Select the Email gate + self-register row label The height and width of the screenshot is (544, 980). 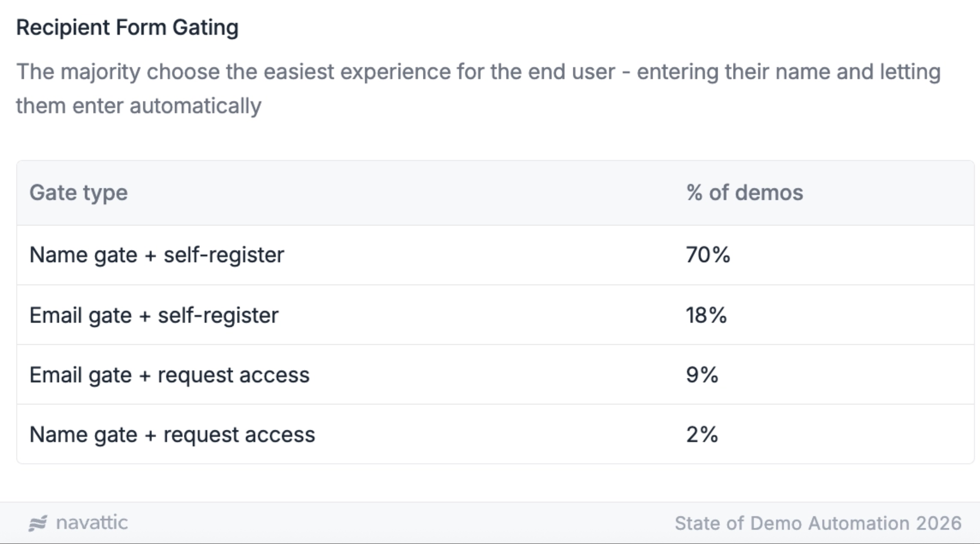(154, 315)
